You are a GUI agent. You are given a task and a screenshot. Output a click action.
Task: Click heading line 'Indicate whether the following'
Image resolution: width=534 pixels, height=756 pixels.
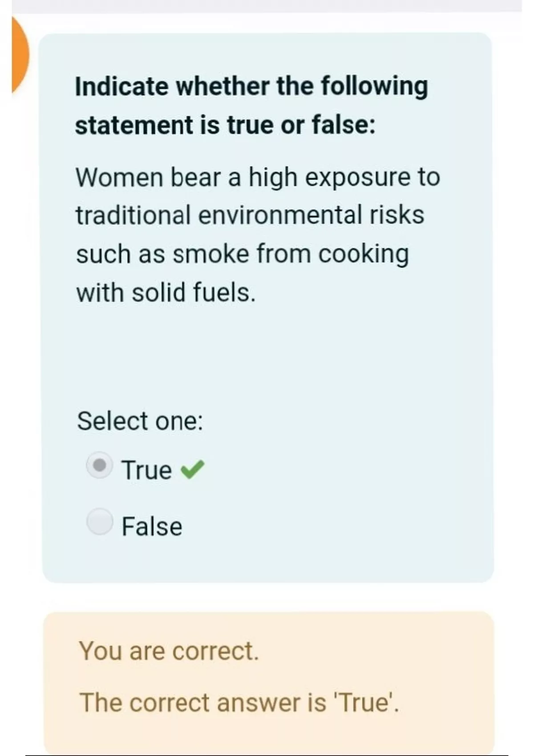251,86
